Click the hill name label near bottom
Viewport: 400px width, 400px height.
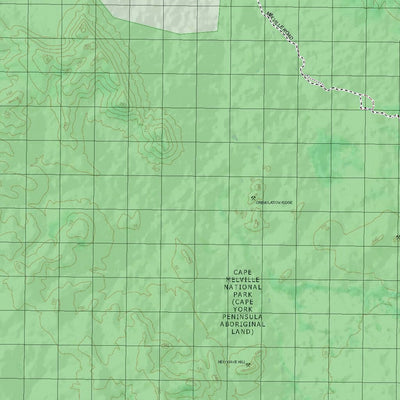coord(231,362)
